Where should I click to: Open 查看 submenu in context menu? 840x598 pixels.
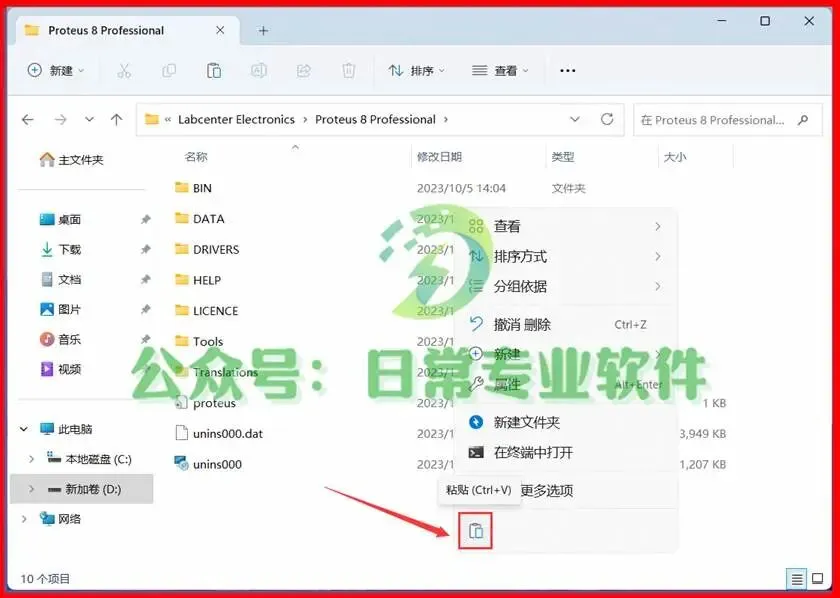click(566, 226)
